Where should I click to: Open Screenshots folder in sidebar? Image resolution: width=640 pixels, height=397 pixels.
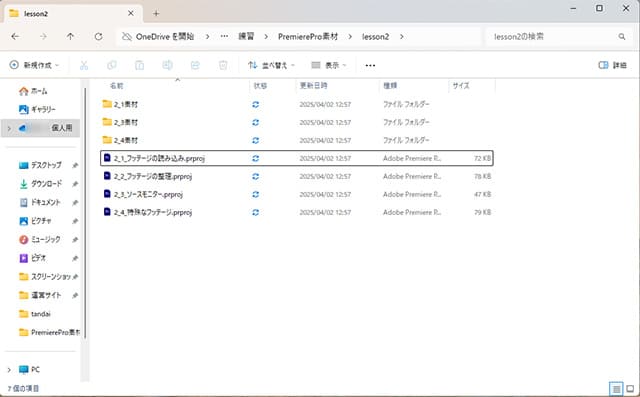(x=45, y=277)
